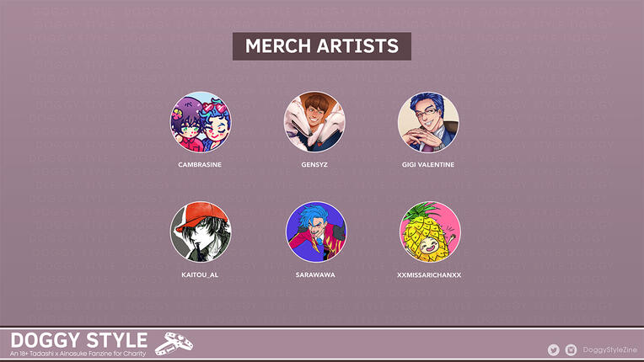Image resolution: width=644 pixels, height=362 pixels.
Task: Click the MERCH ARTISTS heading banner
Action: coord(322,46)
